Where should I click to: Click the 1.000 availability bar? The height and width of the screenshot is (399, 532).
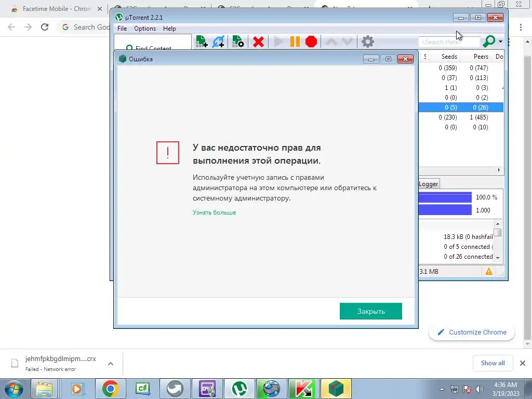pos(445,210)
